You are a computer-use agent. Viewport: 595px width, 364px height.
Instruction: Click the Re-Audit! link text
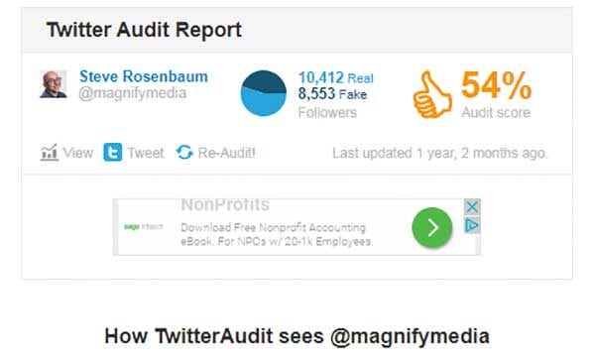226,153
